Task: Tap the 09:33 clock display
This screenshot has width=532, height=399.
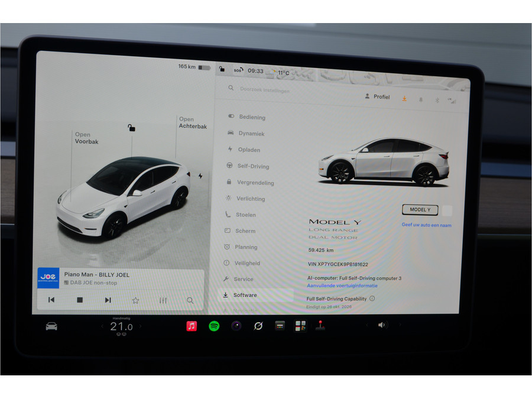Action: [255, 71]
